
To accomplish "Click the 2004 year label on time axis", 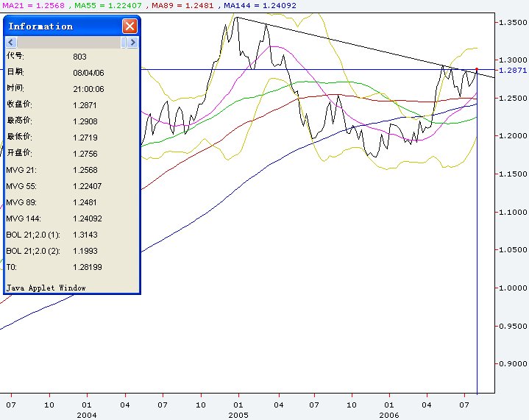I will 86,415.
